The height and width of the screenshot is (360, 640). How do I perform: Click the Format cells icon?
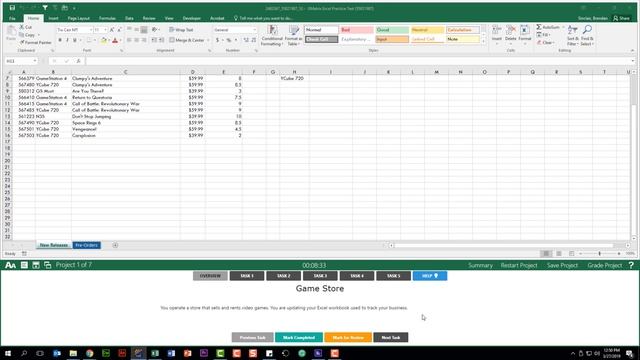[525, 33]
